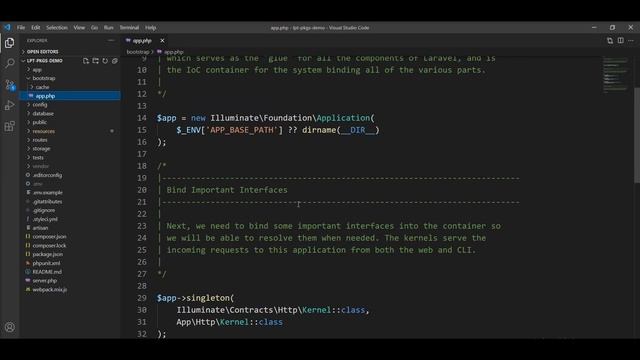The height and width of the screenshot is (360, 640).
Task: Click the New Folder icon in explorer
Action: click(96, 61)
